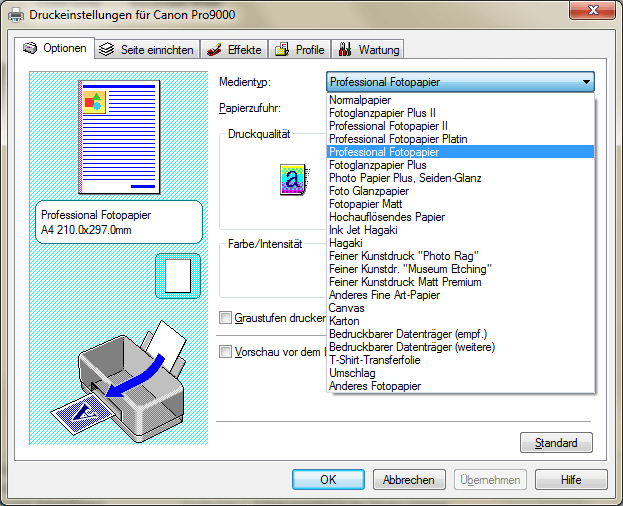
Task: Click the page layout preview thumbnail
Action: (x=119, y=137)
